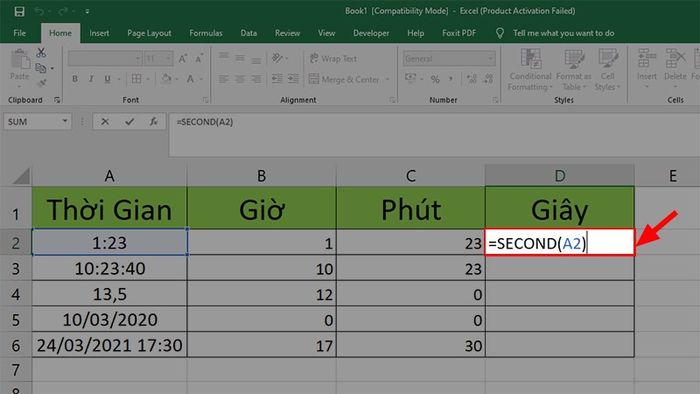This screenshot has height=394, width=700.
Task: Open the Formulas ribbon tab
Action: (x=206, y=33)
